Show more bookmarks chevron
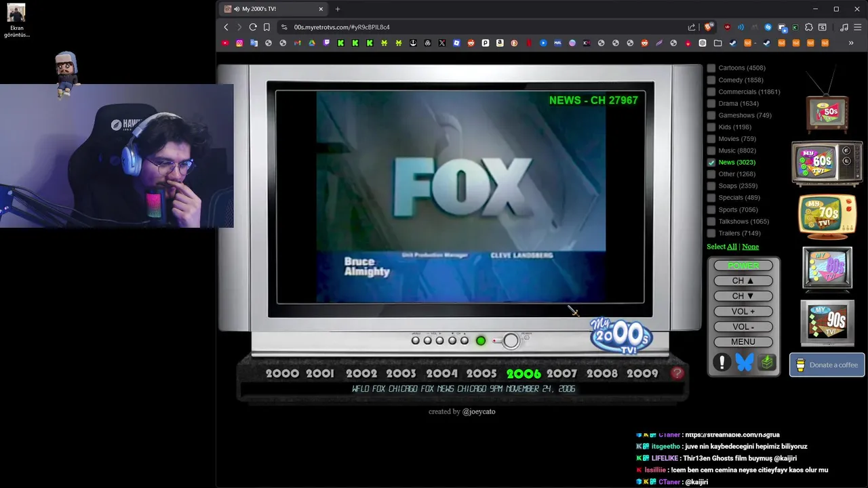This screenshot has width=868, height=488. [x=851, y=43]
